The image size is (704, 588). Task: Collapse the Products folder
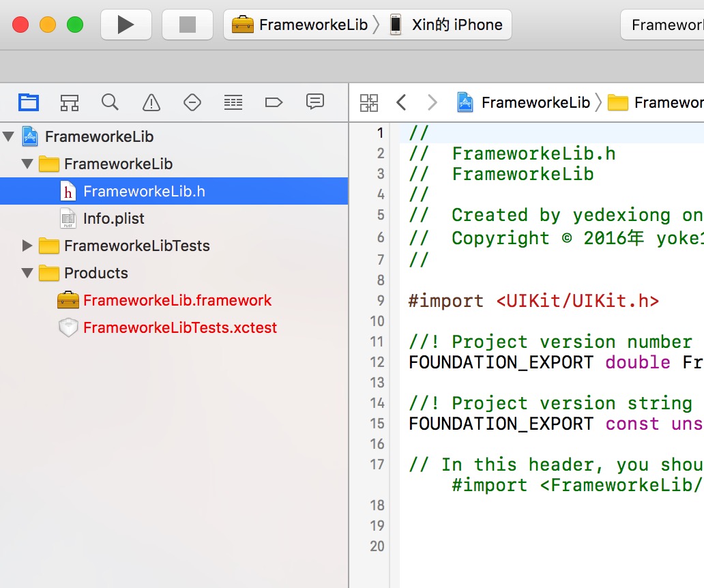(x=27, y=273)
